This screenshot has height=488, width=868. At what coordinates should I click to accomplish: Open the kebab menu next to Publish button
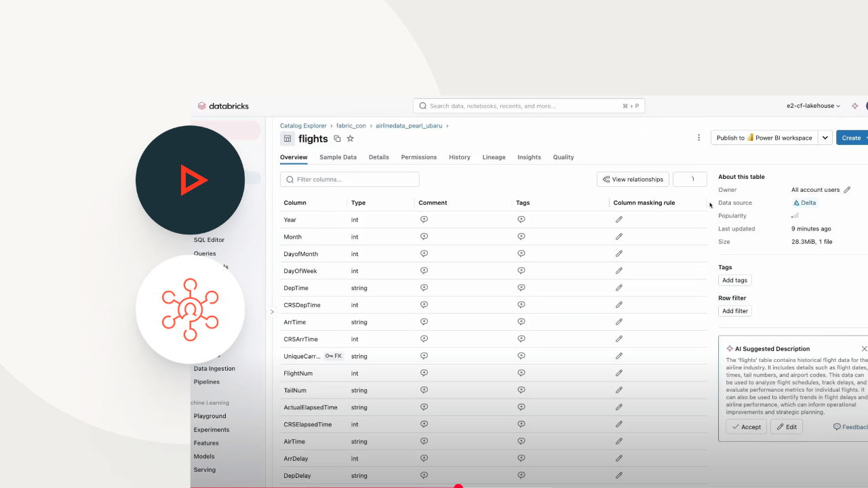coord(699,138)
